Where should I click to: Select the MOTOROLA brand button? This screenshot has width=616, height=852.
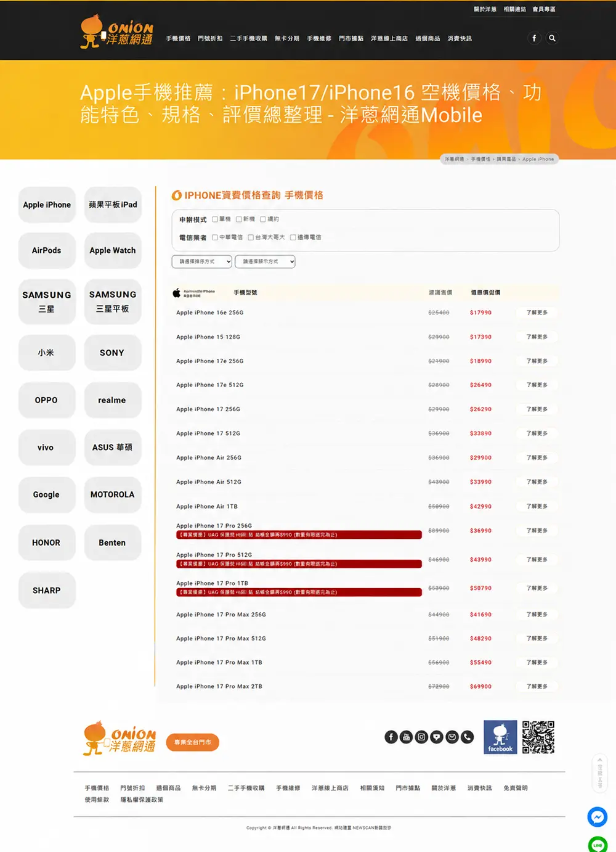(113, 494)
